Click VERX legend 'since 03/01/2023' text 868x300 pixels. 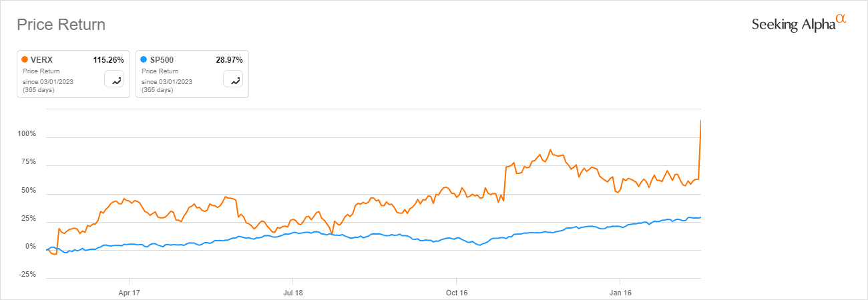tap(48, 81)
